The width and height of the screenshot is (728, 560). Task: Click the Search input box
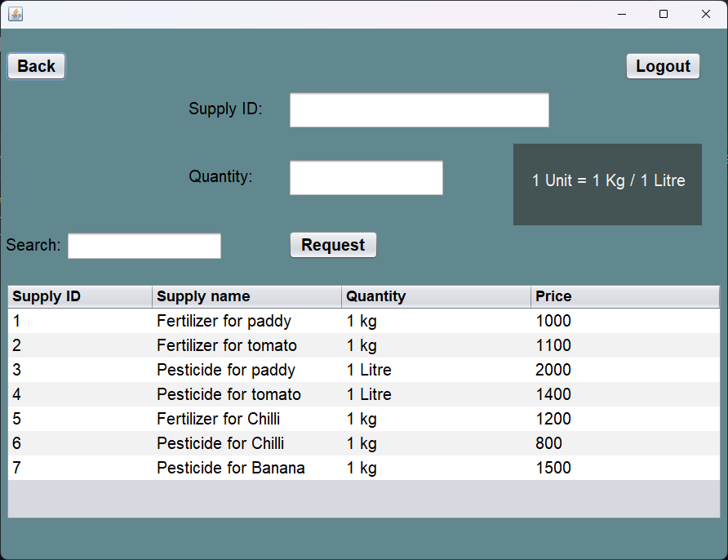[144, 246]
